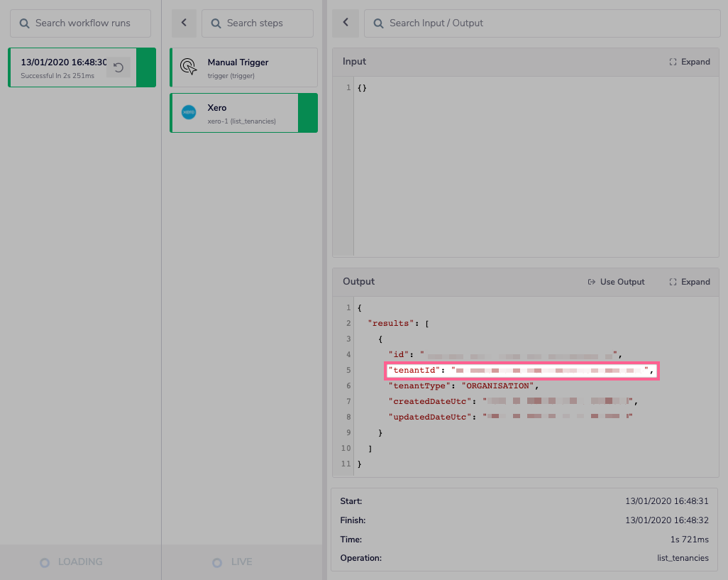Click the magnifier in Search workflow runs

click(x=24, y=23)
